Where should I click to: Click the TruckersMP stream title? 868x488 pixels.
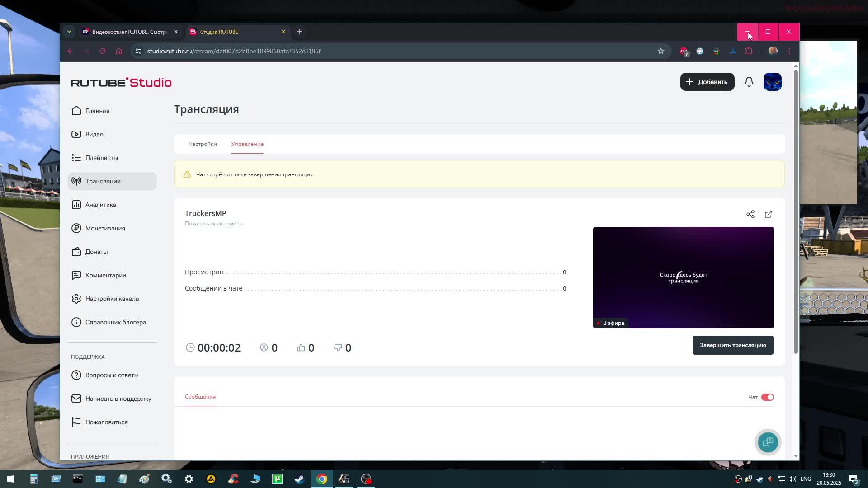(206, 213)
